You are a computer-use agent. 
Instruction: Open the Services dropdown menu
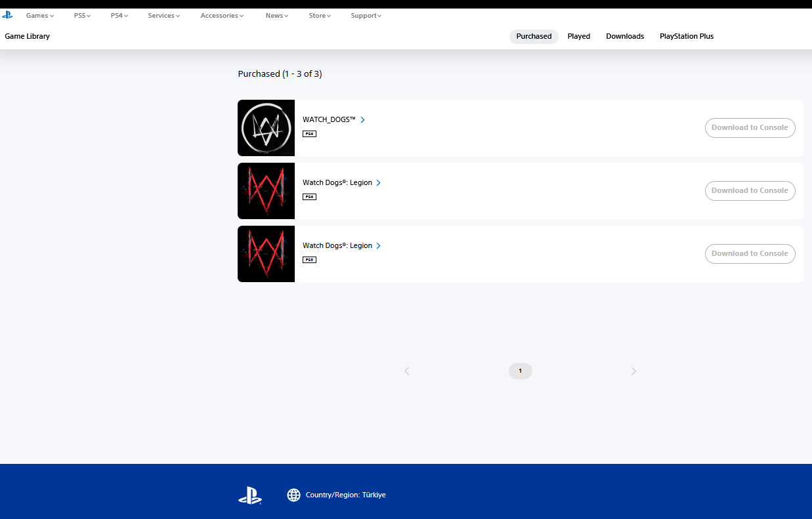tap(163, 16)
